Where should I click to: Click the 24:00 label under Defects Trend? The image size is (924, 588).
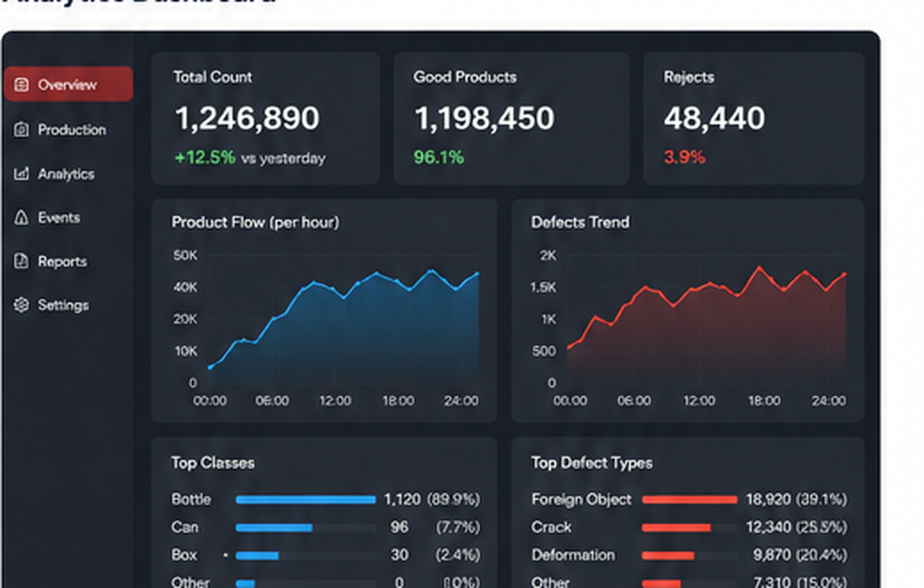[828, 402]
